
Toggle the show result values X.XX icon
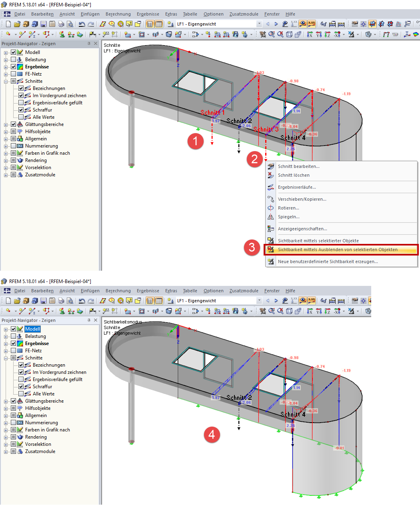[311, 24]
